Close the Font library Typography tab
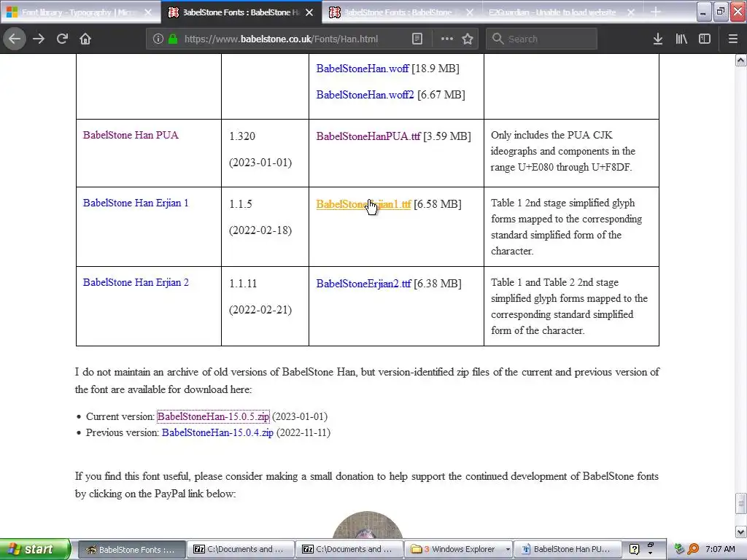The image size is (747, 560). 148,12
